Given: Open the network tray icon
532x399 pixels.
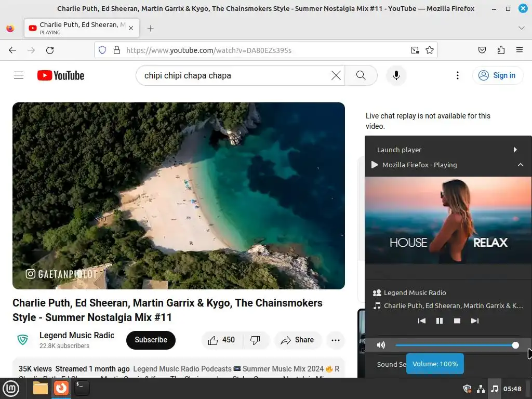Looking at the screenshot, I should tap(481, 389).
